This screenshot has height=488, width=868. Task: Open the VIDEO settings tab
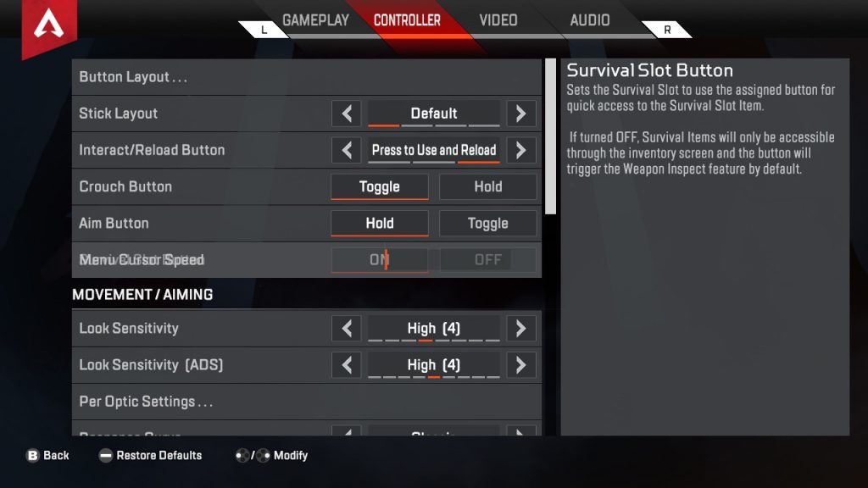coord(498,20)
